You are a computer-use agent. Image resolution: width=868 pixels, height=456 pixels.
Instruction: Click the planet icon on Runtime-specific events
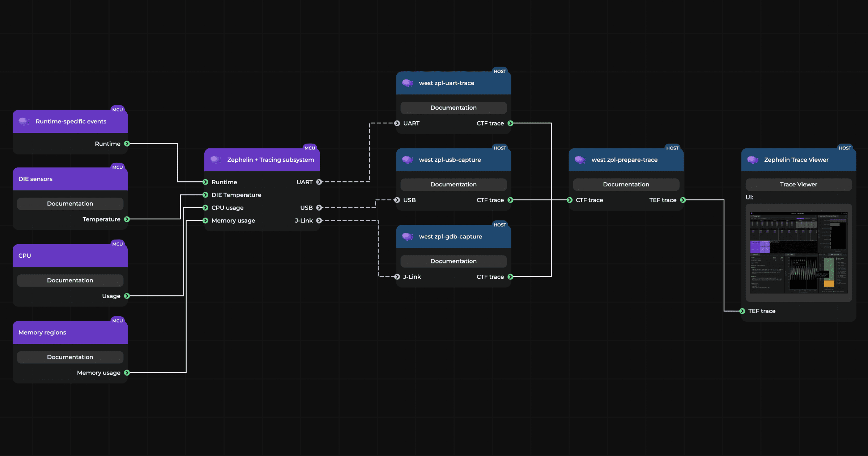pyautogui.click(x=24, y=121)
